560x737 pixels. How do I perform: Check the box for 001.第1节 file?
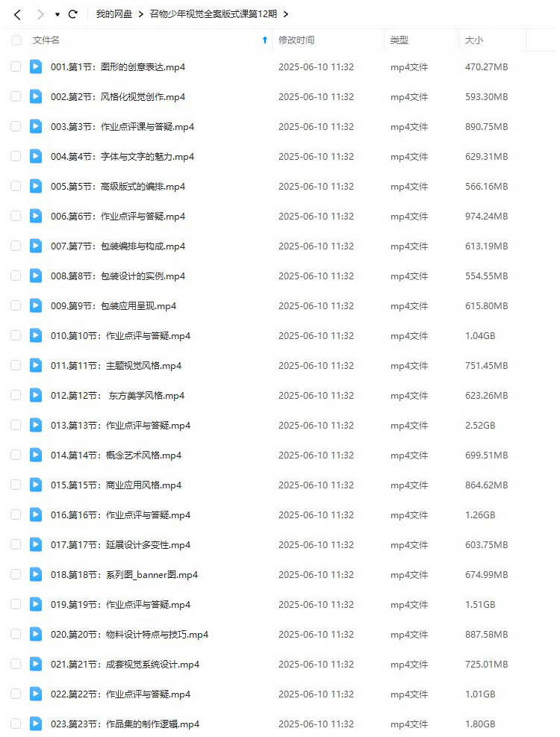(x=16, y=66)
